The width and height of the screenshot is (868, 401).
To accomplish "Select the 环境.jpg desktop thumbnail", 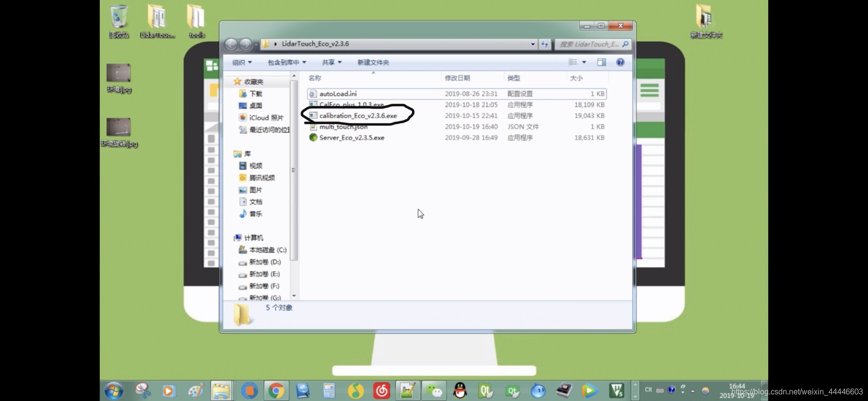I will click(x=119, y=78).
